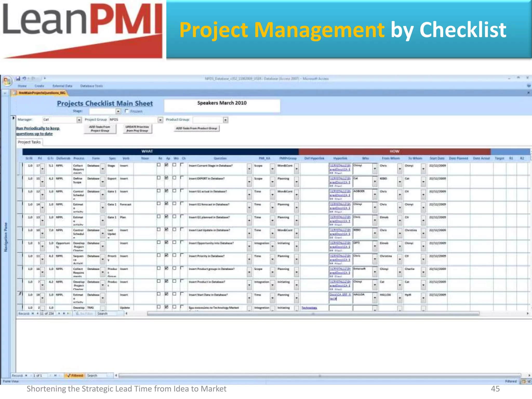Click the record number field showing 11 of 234
Viewport: 532px width, 399px height.
click(47, 314)
